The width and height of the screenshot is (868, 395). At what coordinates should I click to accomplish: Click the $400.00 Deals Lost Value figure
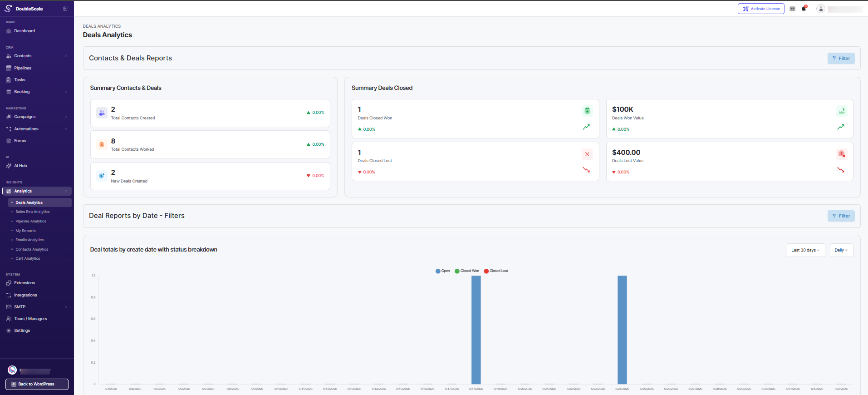pos(626,153)
